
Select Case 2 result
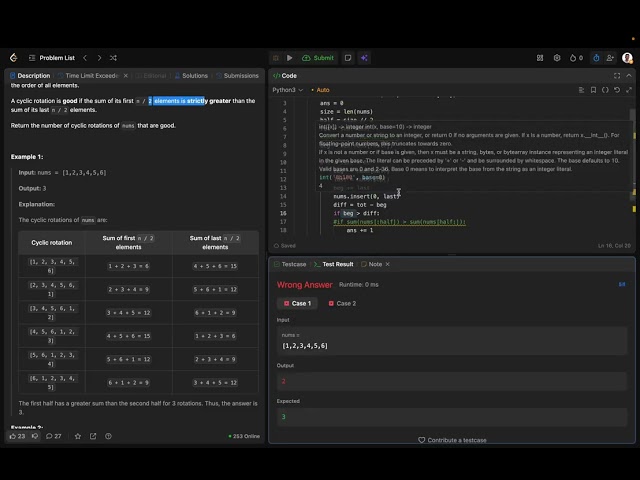point(342,303)
